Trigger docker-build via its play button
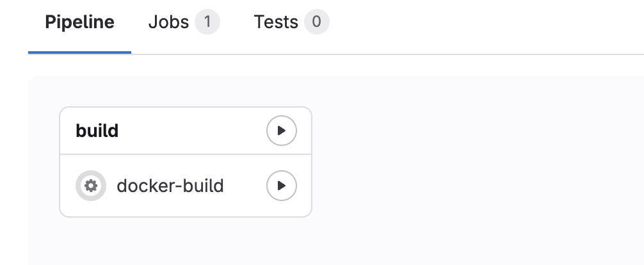This screenshot has width=644, height=265. (281, 186)
